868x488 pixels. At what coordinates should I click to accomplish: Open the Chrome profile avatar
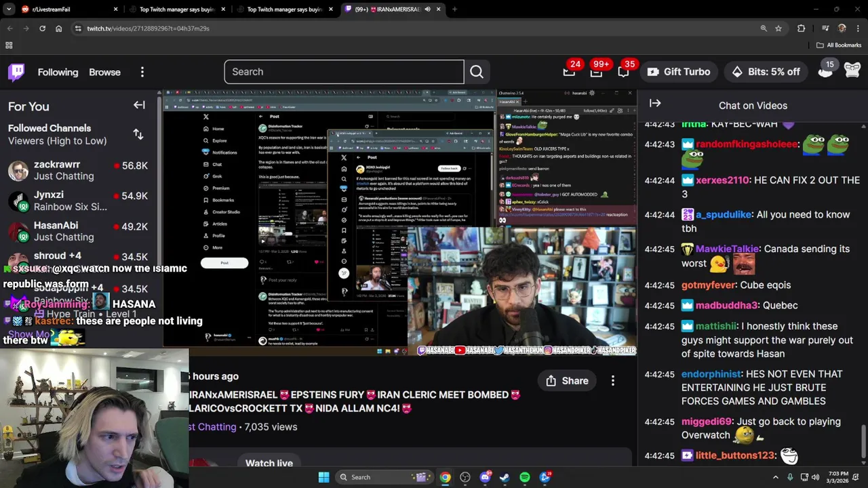[x=842, y=28]
